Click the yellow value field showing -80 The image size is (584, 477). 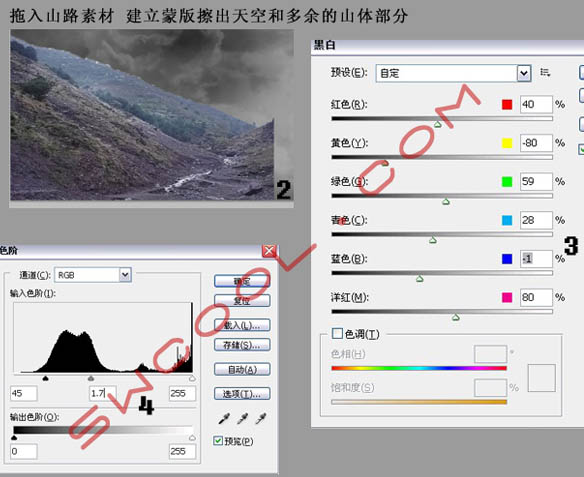(536, 143)
